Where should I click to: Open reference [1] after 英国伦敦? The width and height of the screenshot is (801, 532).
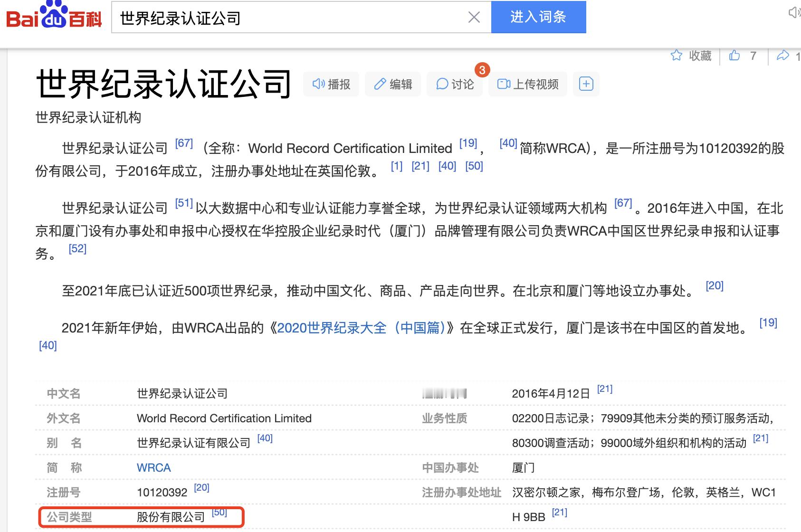(x=397, y=166)
